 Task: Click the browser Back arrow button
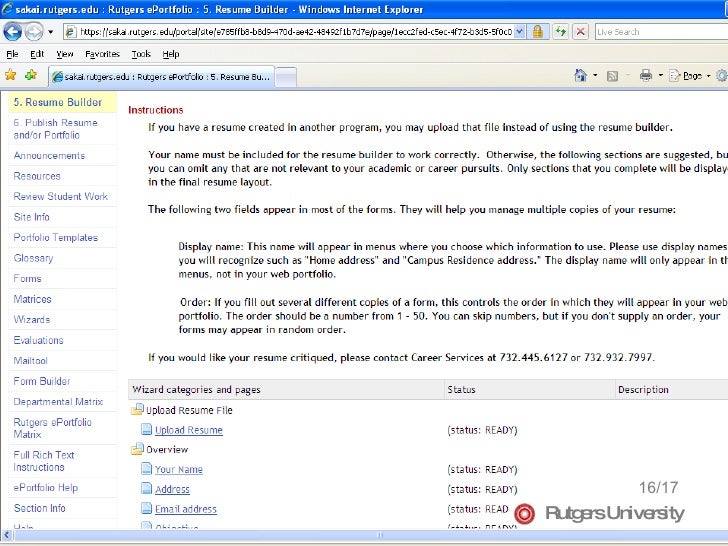[13, 32]
